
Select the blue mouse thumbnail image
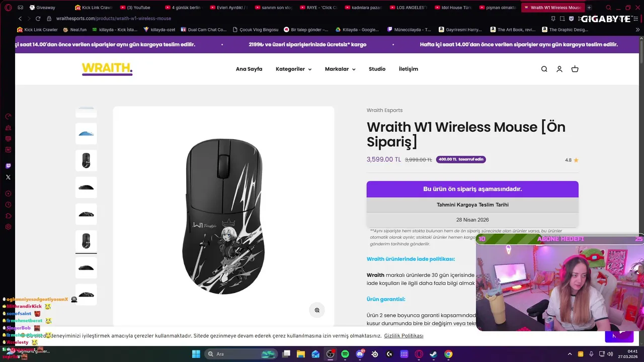click(x=86, y=134)
